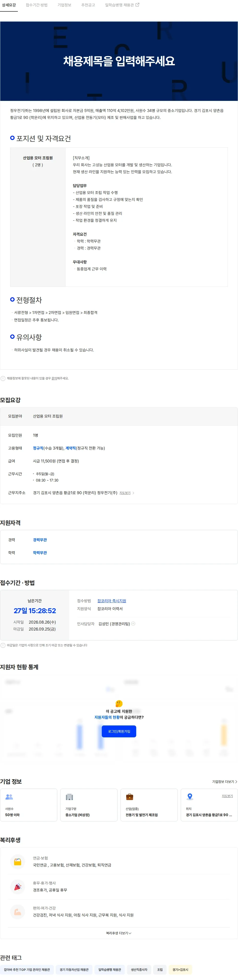
Task: Click the 편의·여가·건강 muscle icon
Action: (18, 912)
